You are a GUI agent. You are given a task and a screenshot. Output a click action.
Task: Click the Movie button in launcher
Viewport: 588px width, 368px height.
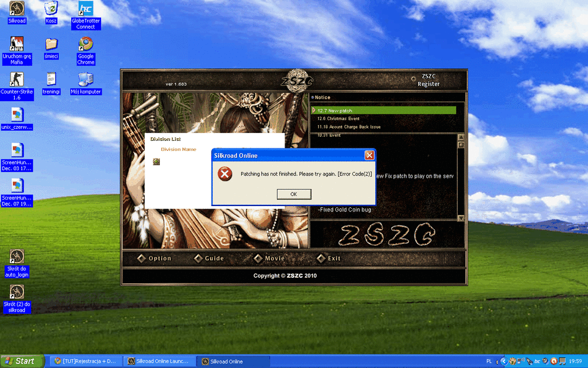coord(269,258)
